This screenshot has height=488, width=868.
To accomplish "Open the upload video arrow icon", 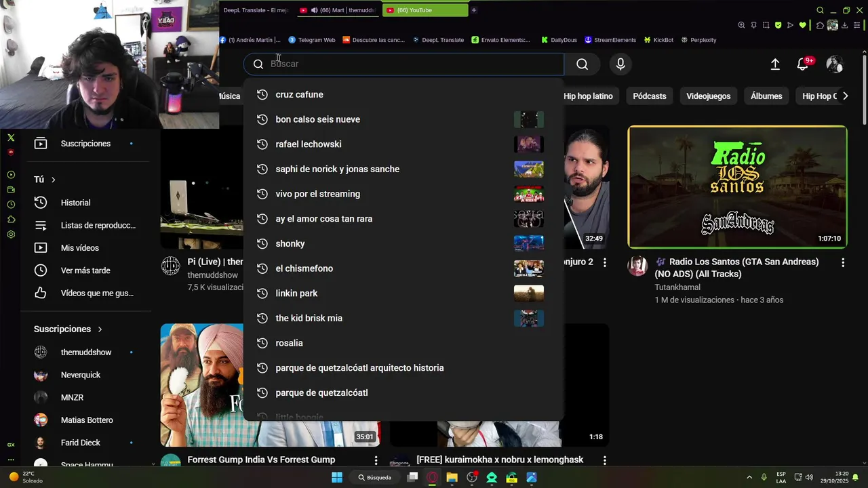I will [775, 64].
